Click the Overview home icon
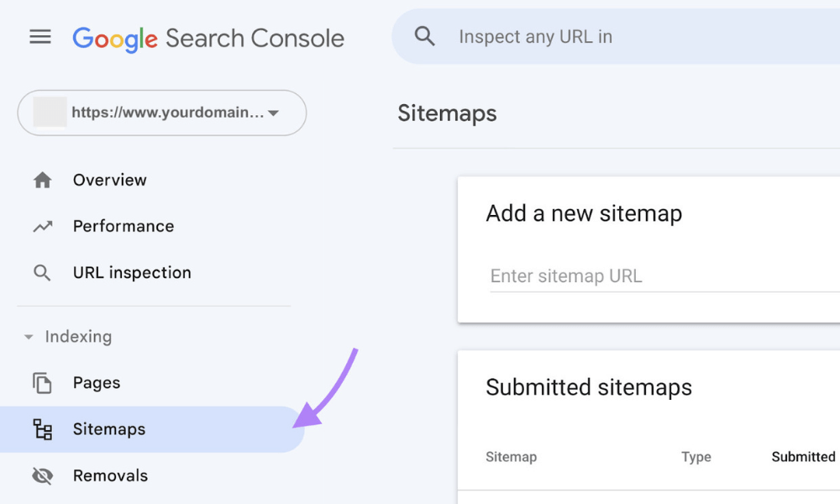The image size is (840, 504). coord(42,180)
